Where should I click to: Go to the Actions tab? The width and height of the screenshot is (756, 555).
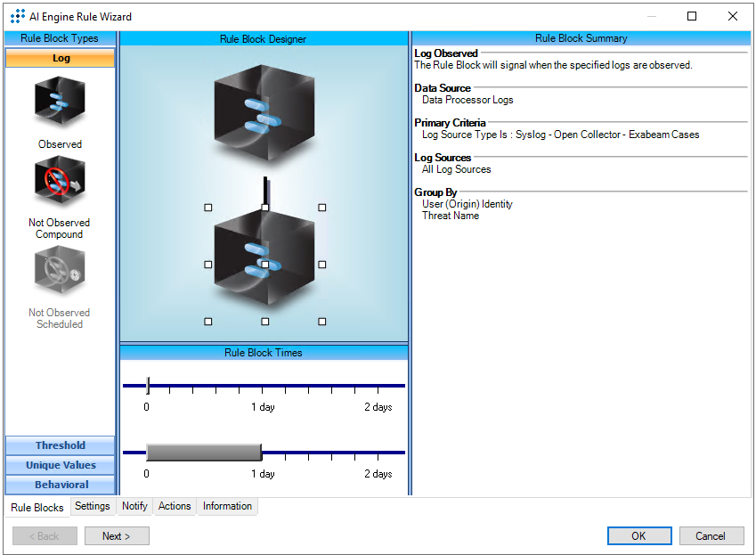point(175,506)
